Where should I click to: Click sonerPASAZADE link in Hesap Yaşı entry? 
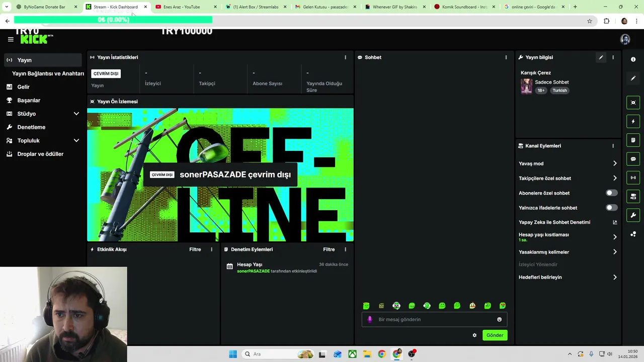pos(253,271)
